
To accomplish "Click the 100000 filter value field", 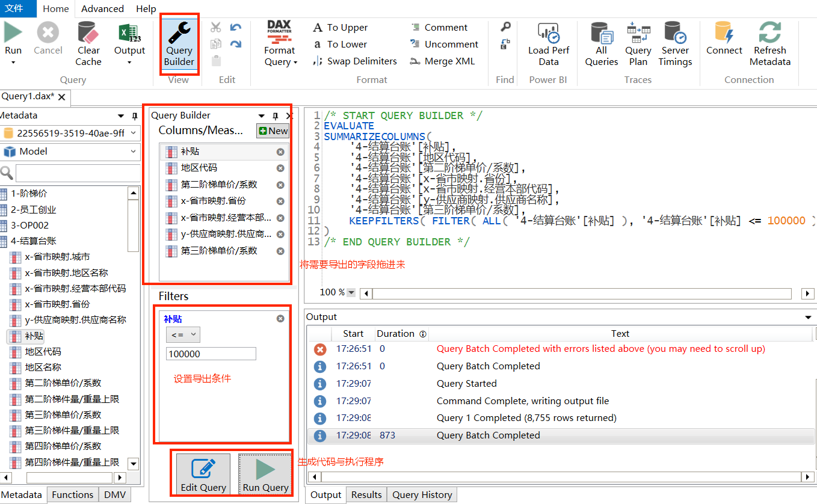I will [211, 355].
